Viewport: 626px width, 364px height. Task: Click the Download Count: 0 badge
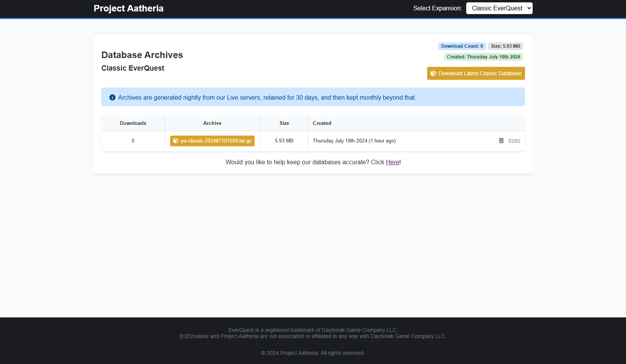coord(462,46)
